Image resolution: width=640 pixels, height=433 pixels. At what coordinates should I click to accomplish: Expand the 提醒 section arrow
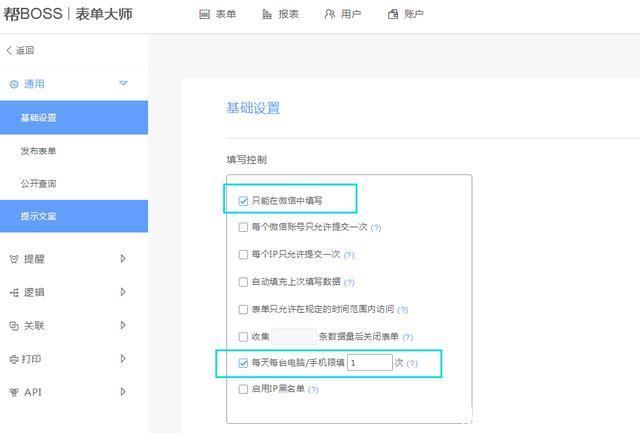tap(123, 259)
